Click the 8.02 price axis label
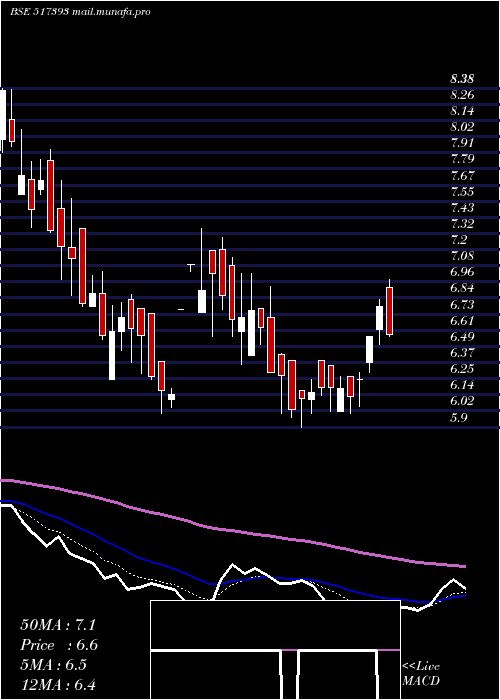The width and height of the screenshot is (500, 700). pos(462,127)
